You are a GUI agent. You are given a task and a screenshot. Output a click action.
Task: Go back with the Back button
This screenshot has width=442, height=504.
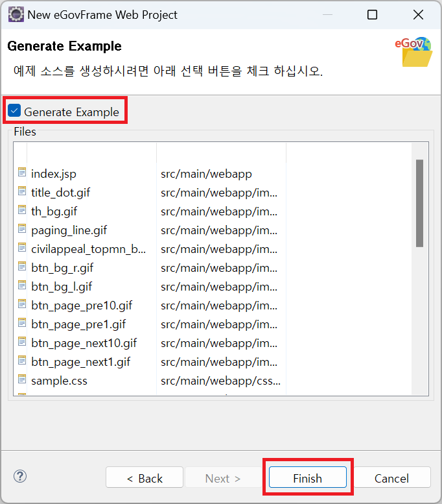(x=145, y=478)
